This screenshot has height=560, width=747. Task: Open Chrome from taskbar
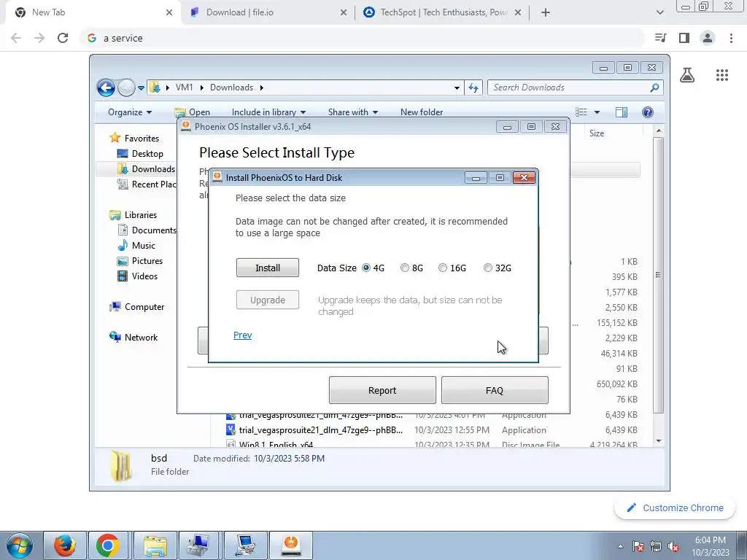click(x=108, y=545)
